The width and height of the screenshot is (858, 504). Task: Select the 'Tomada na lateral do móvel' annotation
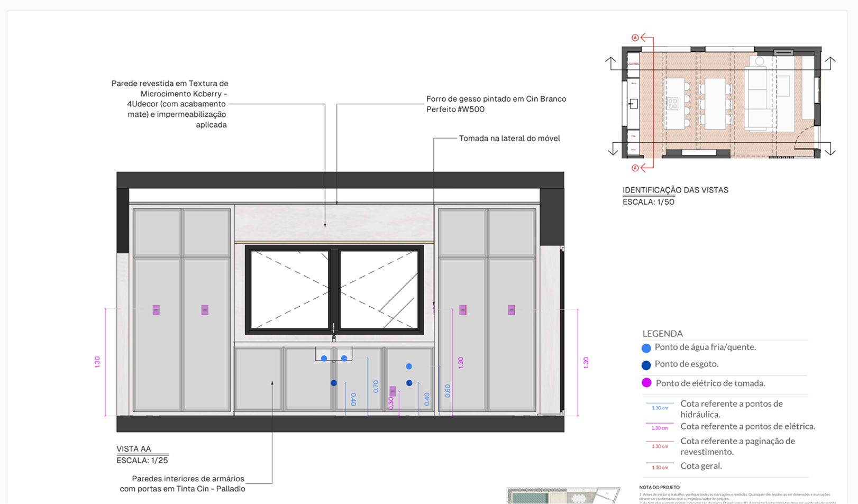509,139
